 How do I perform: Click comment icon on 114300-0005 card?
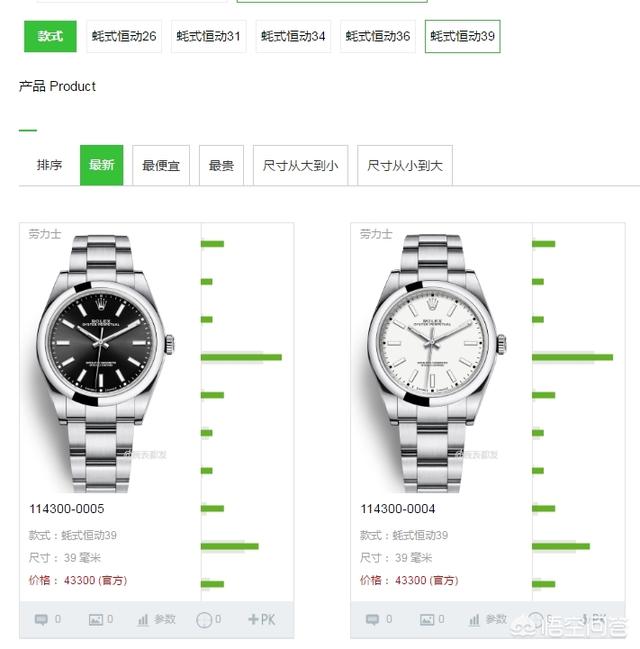(x=41, y=619)
